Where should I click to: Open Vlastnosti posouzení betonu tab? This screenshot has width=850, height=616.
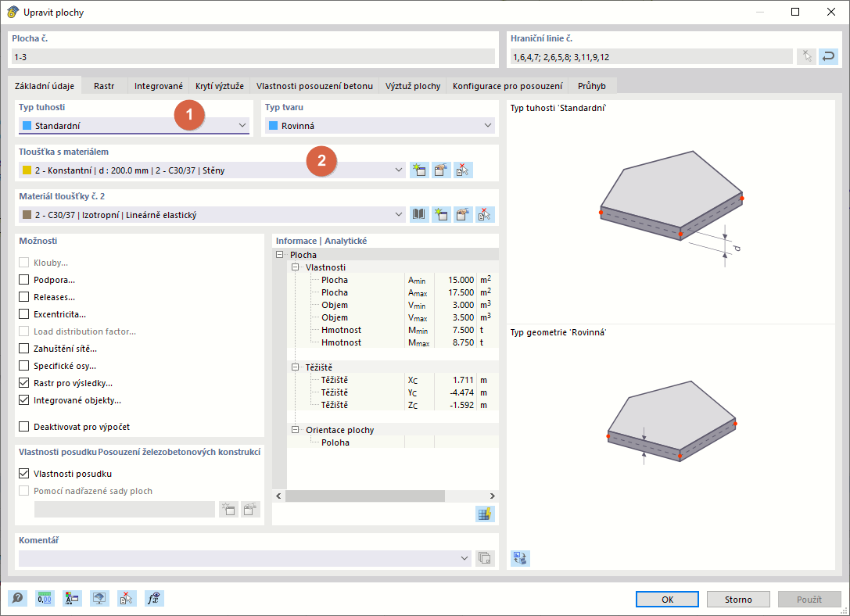(314, 86)
